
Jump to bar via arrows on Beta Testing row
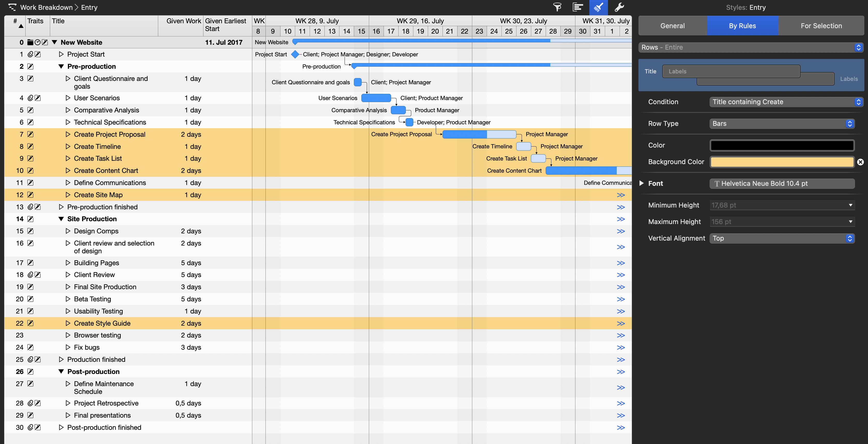[621, 299]
